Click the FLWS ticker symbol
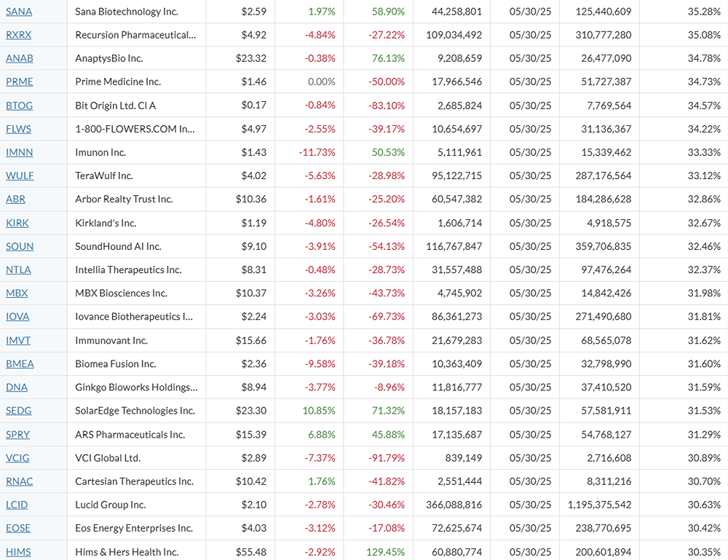This screenshot has width=728, height=560. pos(20,129)
